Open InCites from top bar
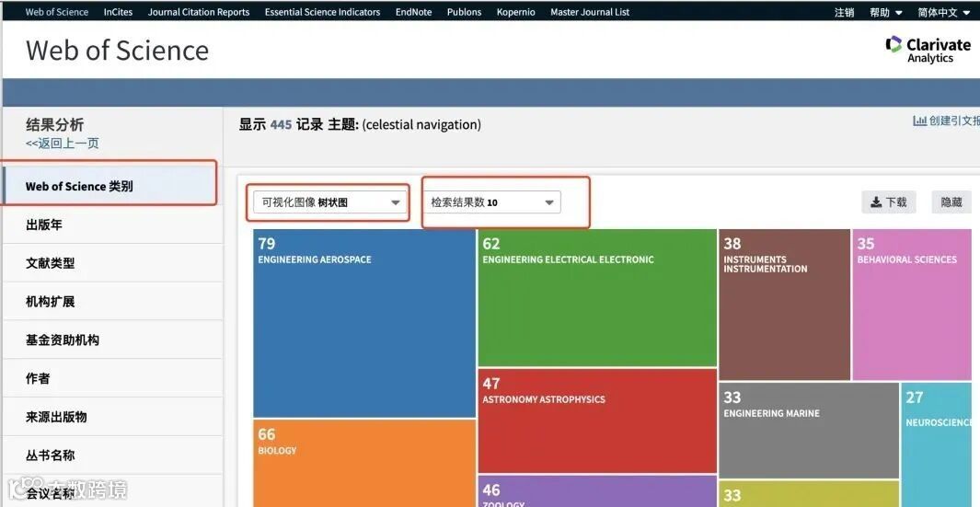This screenshot has height=507, width=980. click(118, 12)
